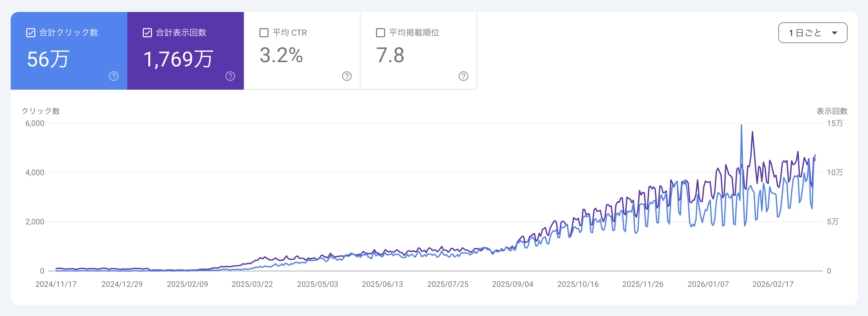Viewport: 868px width, 316px height.
Task: Click help icon in 平均 CTR card
Action: (x=347, y=76)
